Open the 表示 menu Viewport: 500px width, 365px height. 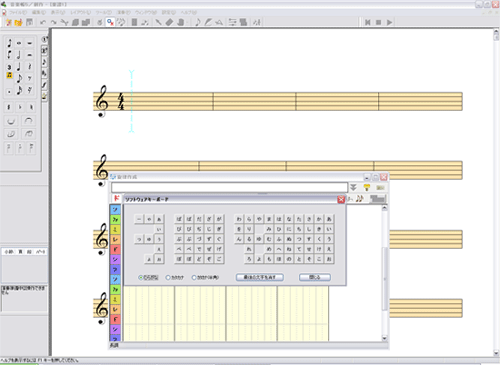coord(58,13)
